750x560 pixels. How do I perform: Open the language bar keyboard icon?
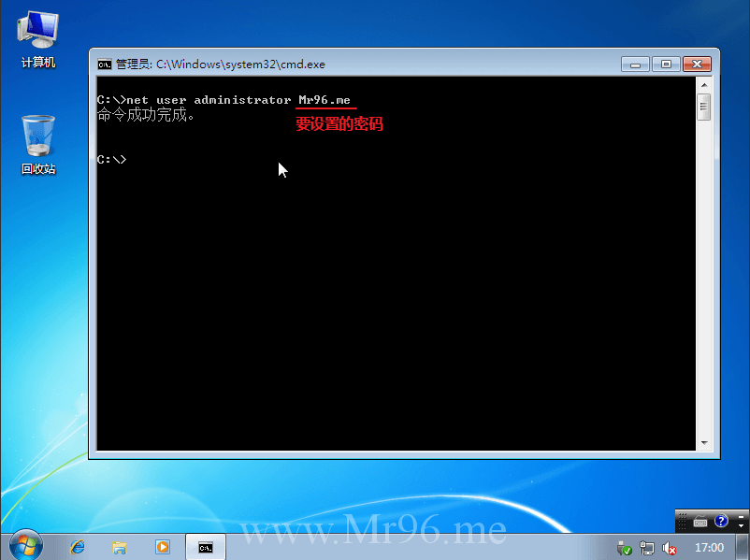point(700,522)
